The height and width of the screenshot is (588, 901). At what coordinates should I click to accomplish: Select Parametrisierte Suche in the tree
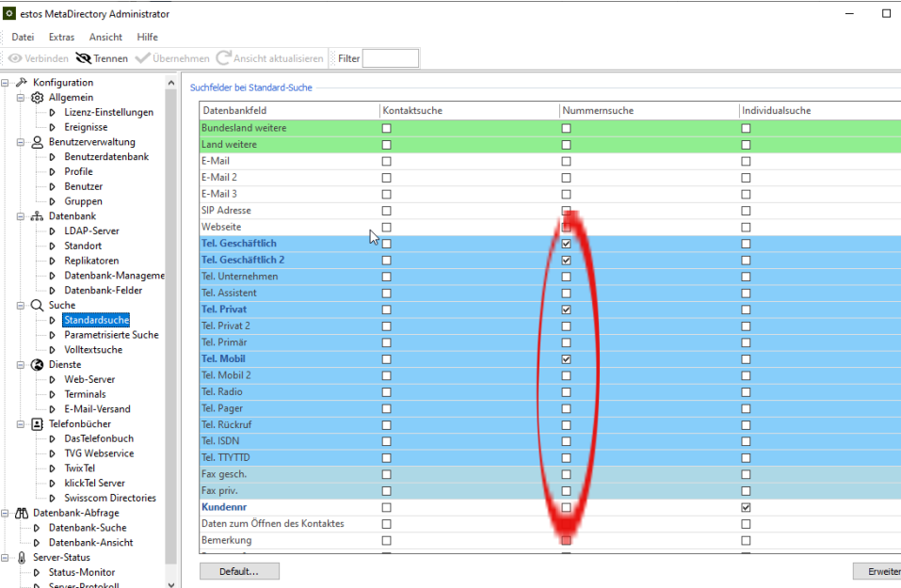click(x=111, y=335)
